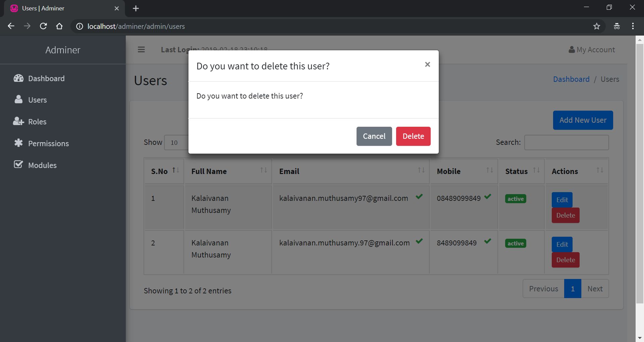Click the browser home icon
Screen dimensions: 644x342
pyautogui.click(x=59, y=26)
